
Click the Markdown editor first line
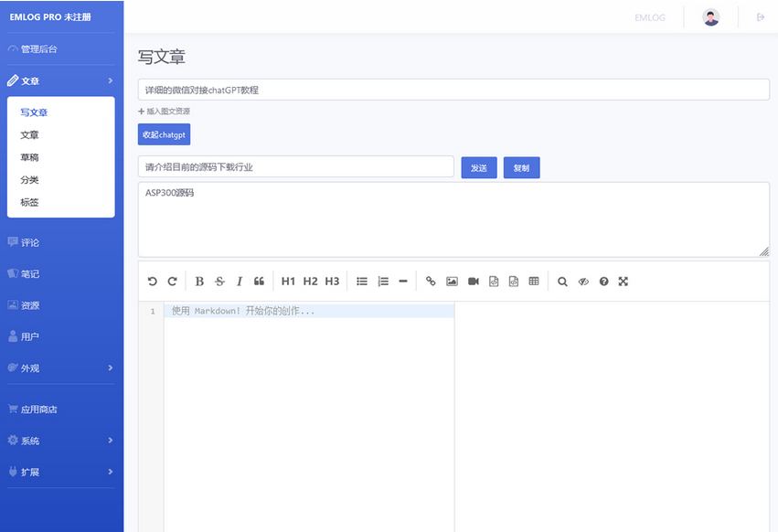(309, 311)
